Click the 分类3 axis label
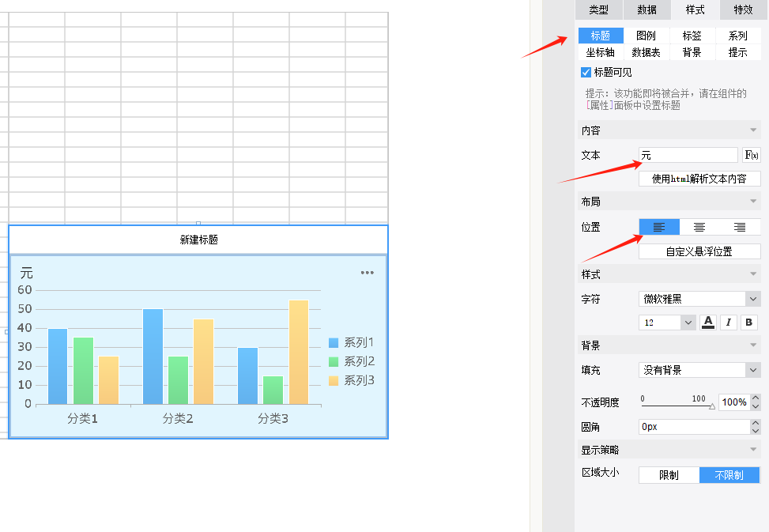Image resolution: width=769 pixels, height=532 pixels. tap(273, 418)
